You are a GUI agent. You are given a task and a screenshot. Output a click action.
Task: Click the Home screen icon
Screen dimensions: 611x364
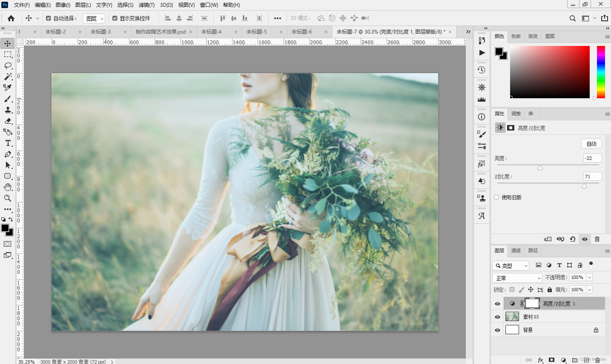[11, 18]
